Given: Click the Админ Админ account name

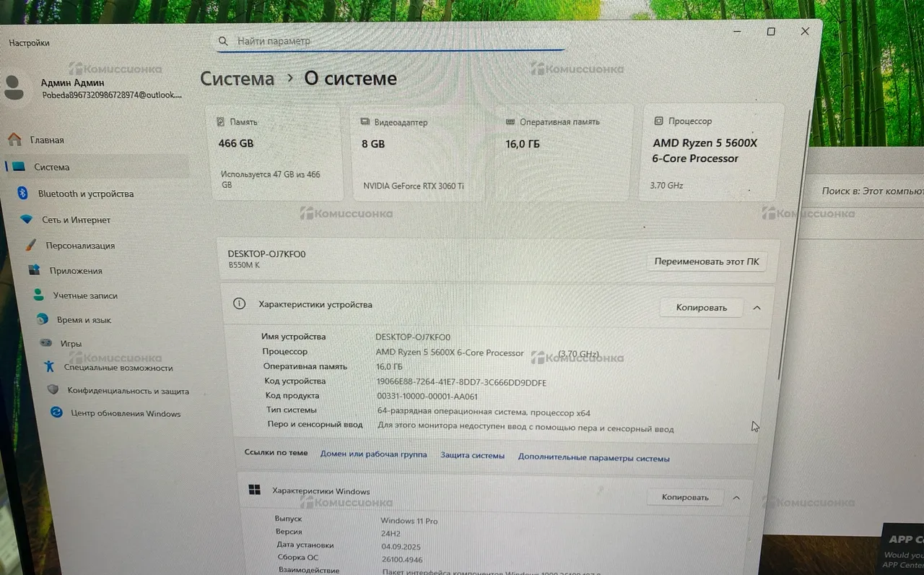Looking at the screenshot, I should coord(72,83).
